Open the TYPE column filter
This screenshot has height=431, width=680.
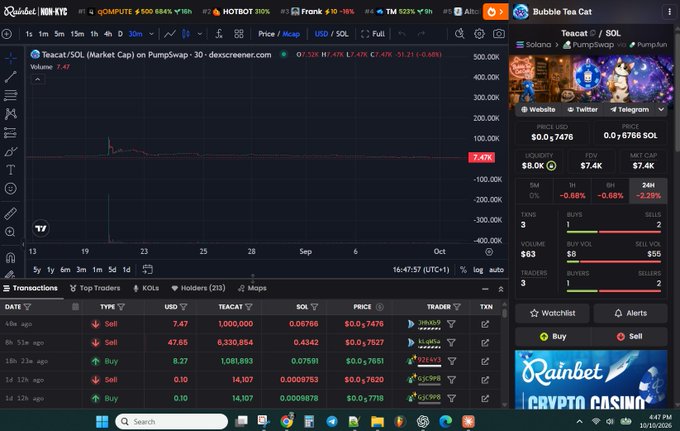pyautogui.click(x=121, y=307)
